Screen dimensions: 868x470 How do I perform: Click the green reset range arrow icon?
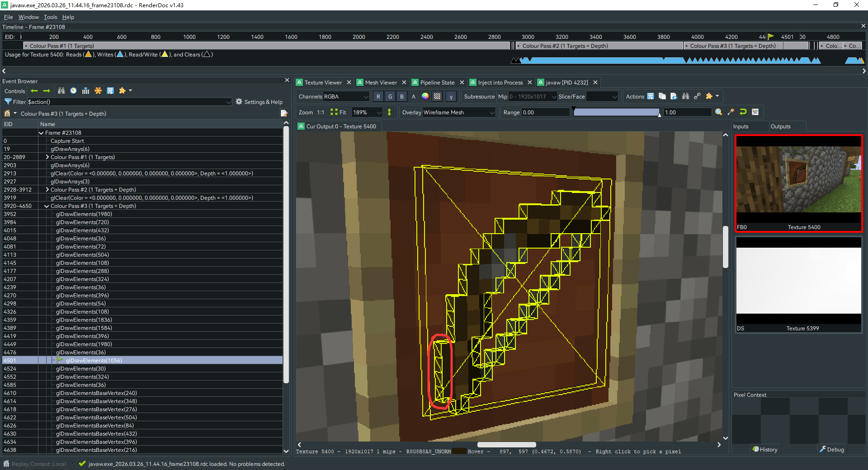click(743, 112)
